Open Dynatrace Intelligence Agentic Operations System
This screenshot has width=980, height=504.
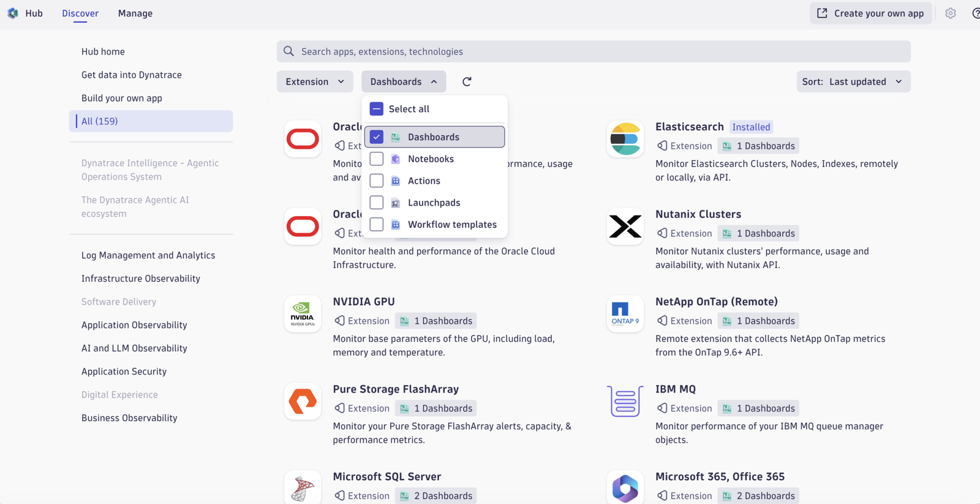(x=150, y=170)
